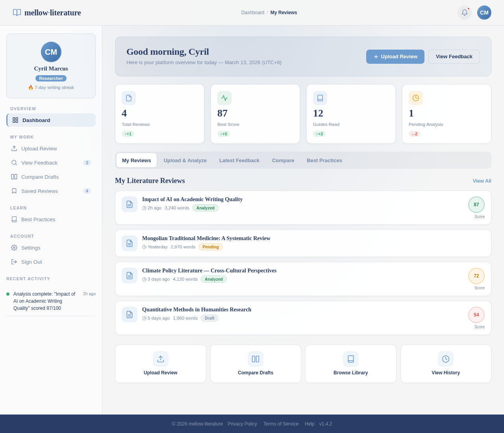
Task: Switch to the Upload & Analyze tab
Action: point(185,160)
